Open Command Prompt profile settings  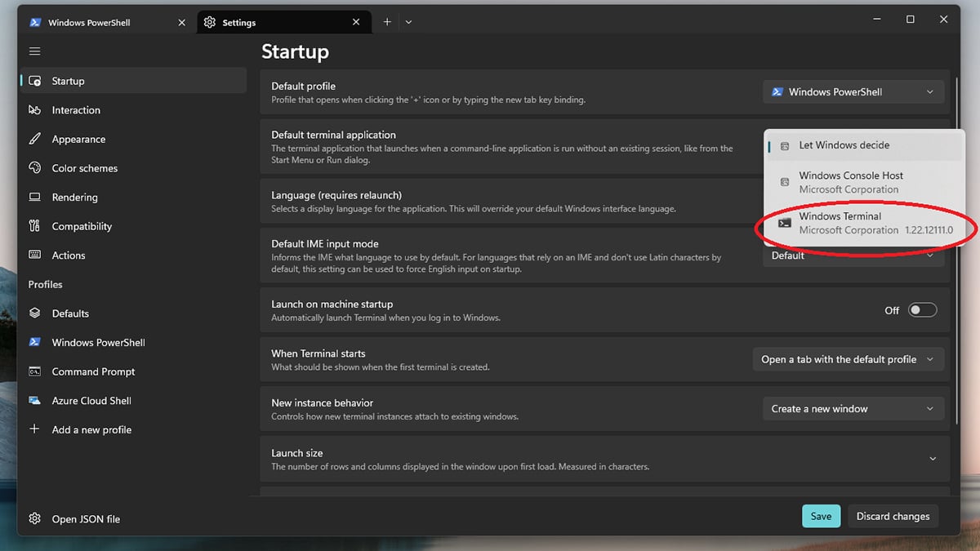pos(132,371)
